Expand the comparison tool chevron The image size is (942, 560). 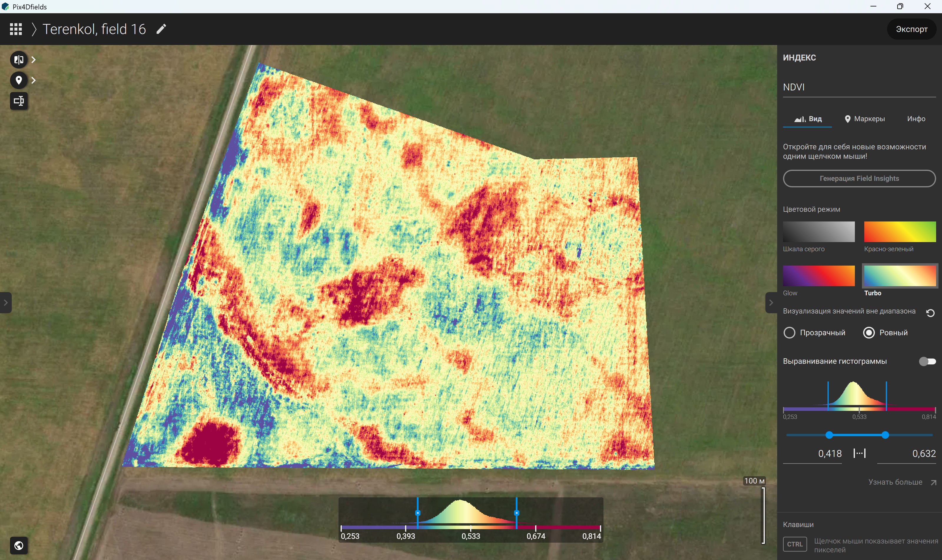(34, 60)
